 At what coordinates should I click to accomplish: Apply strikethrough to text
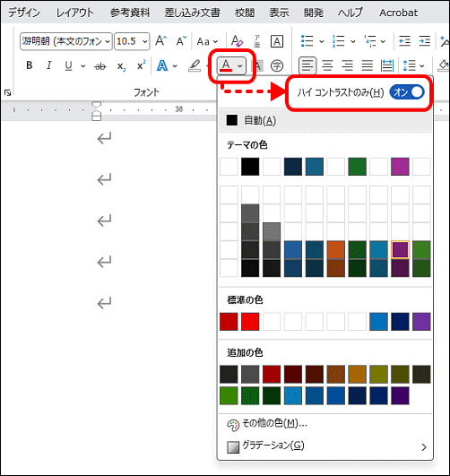[100, 65]
